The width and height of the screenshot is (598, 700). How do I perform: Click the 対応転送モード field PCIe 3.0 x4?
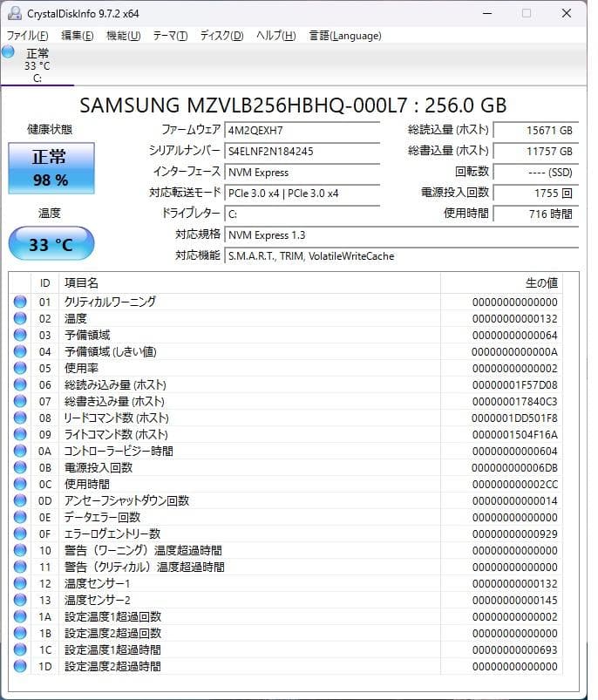coord(302,194)
